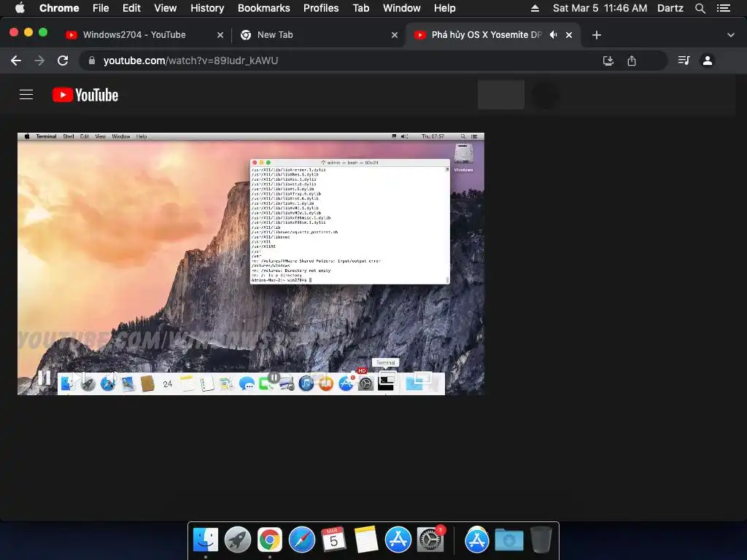Click the YouTube logo
This screenshot has width=747, height=560.
[85, 95]
